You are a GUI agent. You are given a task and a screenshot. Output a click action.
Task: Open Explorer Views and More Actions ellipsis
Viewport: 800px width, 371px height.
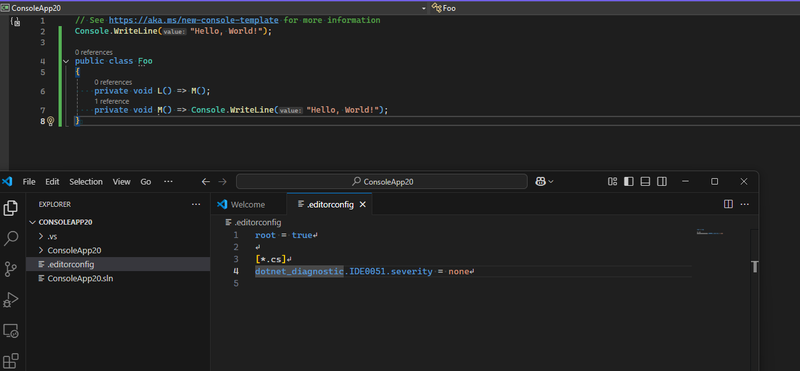[196, 204]
